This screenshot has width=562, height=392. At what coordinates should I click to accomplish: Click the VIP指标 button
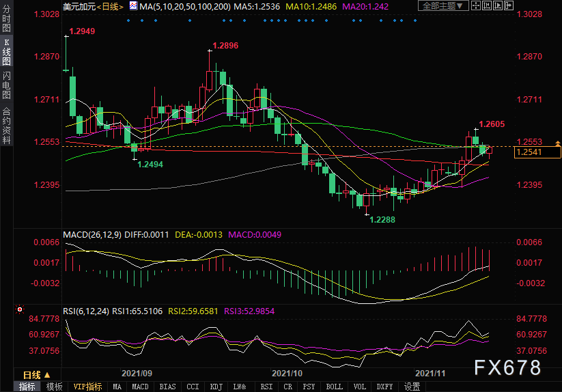[87, 387]
